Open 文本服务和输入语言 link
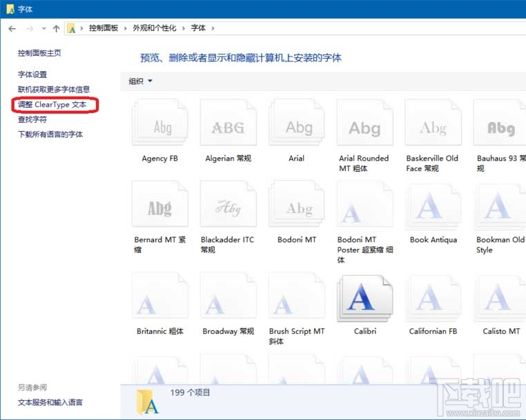The image size is (526, 420). 50,402
